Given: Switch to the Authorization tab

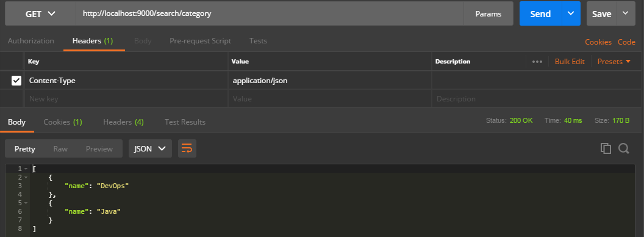Looking at the screenshot, I should point(31,41).
